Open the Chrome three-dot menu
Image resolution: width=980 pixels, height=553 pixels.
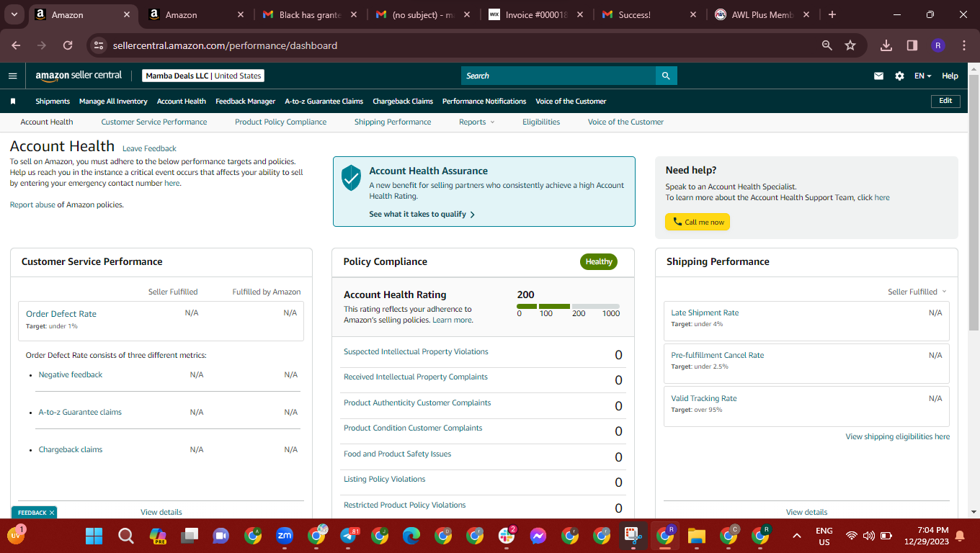964,45
